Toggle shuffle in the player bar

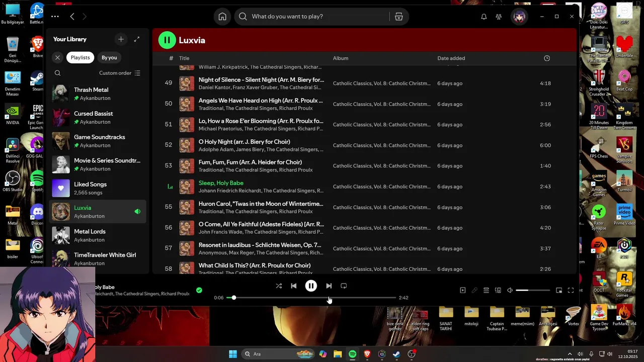pyautogui.click(x=279, y=286)
